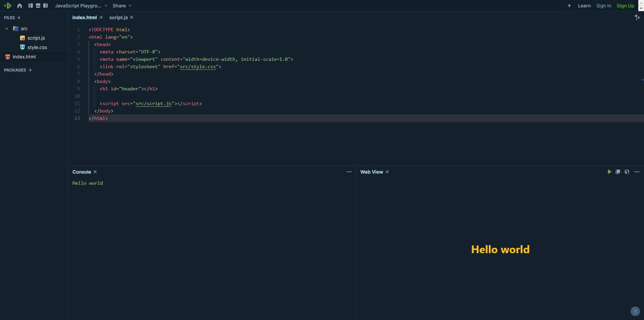
Task: Place cursor on the h1 header line
Action: click(x=128, y=89)
